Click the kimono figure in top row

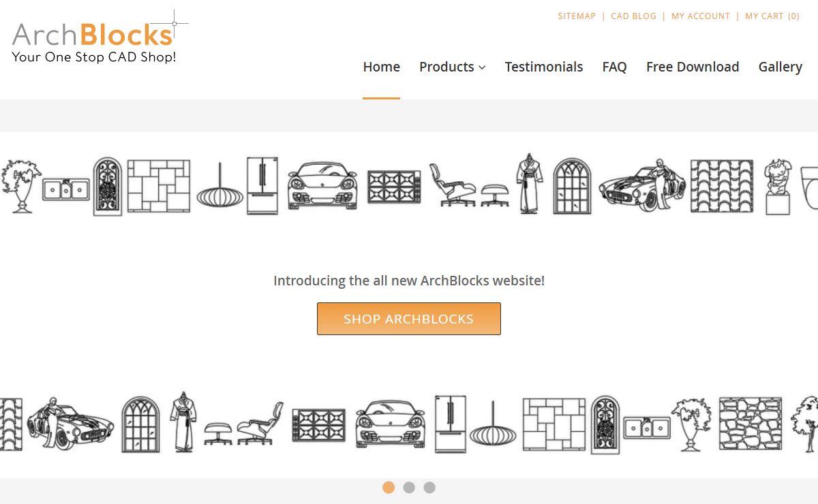pos(530,183)
